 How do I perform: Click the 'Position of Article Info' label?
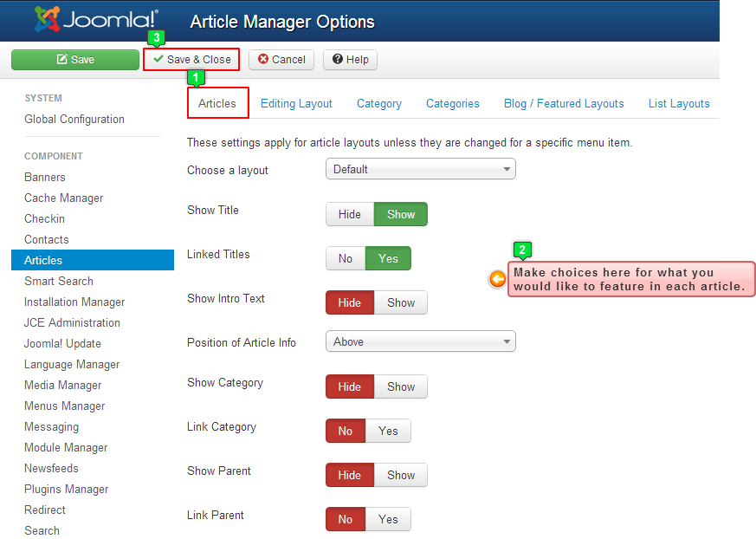[x=242, y=342]
